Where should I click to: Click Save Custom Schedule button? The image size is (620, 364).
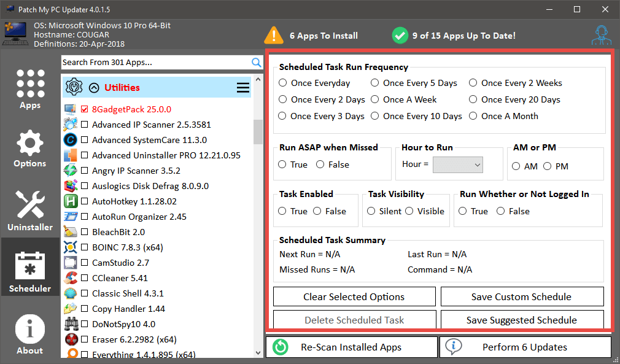pos(522,296)
